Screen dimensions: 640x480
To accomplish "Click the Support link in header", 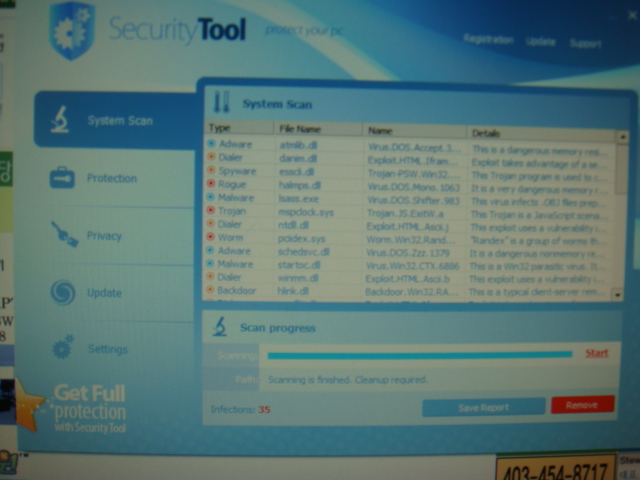I will point(585,43).
